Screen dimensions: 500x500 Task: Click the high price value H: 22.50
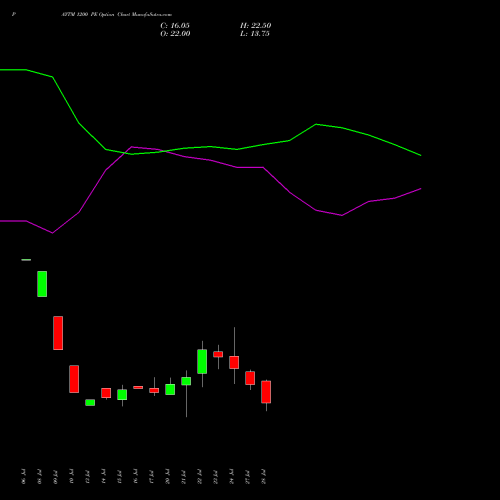tap(255, 25)
